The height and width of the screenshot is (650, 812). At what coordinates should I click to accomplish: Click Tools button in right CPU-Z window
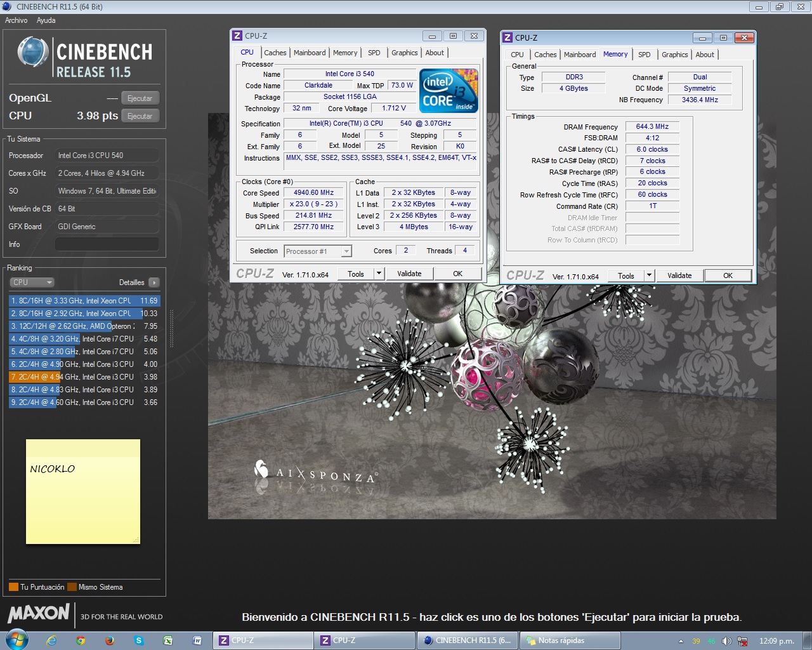(x=626, y=275)
